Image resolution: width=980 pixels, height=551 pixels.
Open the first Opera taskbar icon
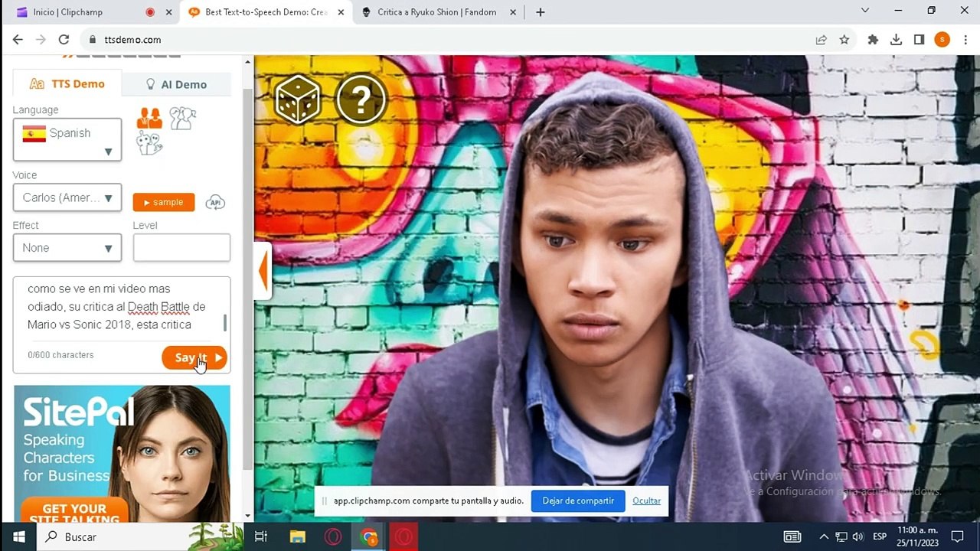333,537
